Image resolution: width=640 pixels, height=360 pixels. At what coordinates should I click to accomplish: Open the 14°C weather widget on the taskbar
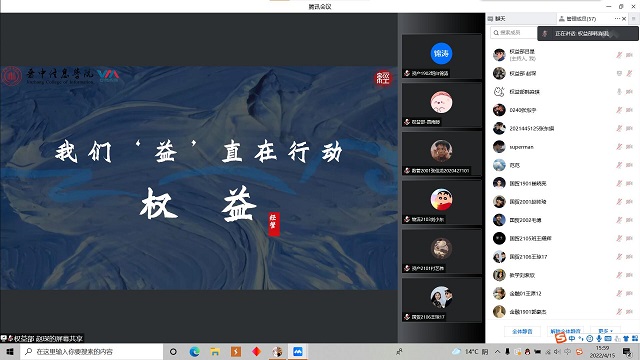[470, 351]
